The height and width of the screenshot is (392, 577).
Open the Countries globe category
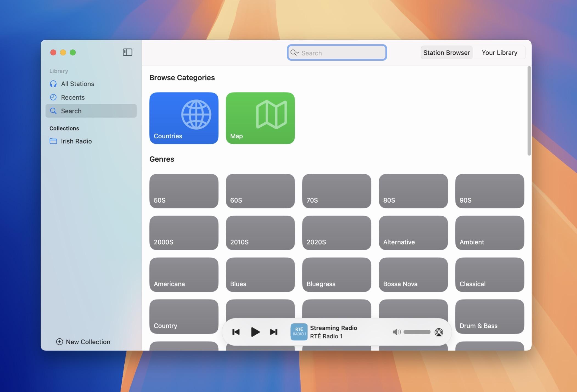pyautogui.click(x=184, y=118)
